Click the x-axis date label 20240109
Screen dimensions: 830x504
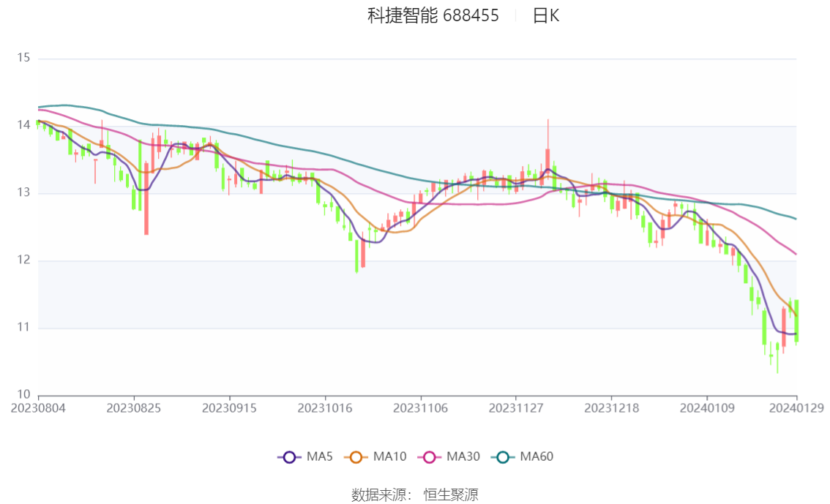(707, 408)
